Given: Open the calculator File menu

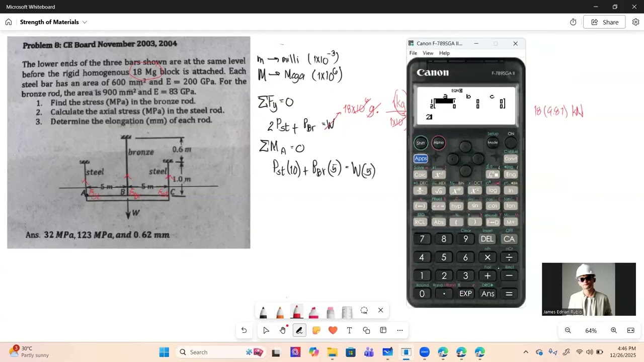Looking at the screenshot, I should [x=413, y=53].
